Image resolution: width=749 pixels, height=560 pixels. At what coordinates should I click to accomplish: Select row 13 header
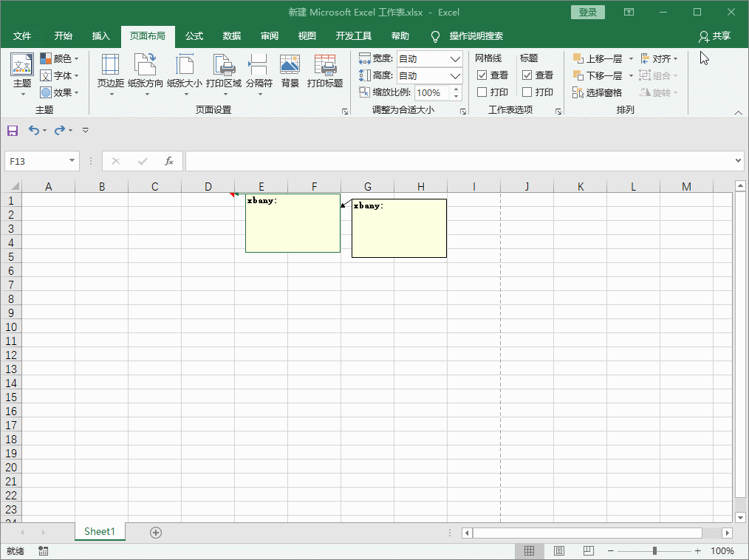coord(11,369)
